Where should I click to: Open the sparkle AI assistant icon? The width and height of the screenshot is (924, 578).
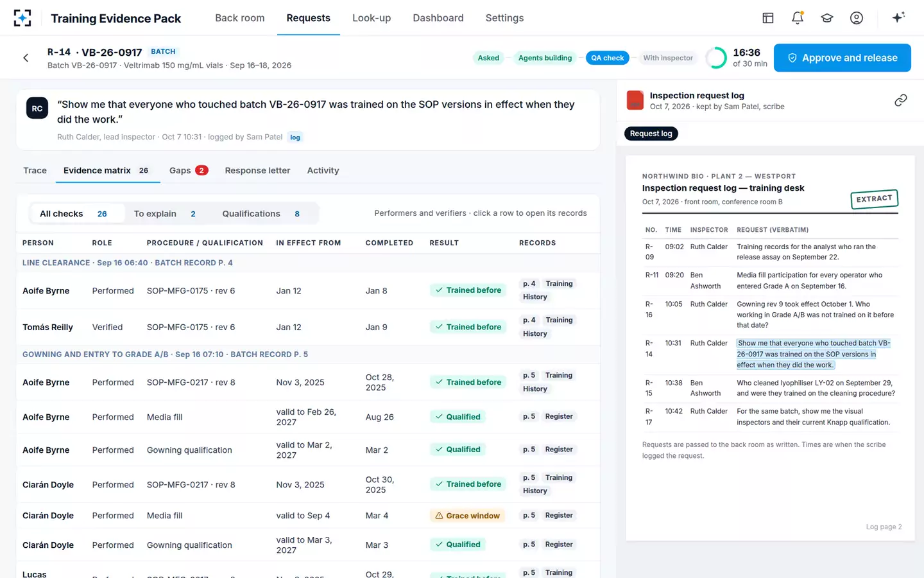[898, 17]
